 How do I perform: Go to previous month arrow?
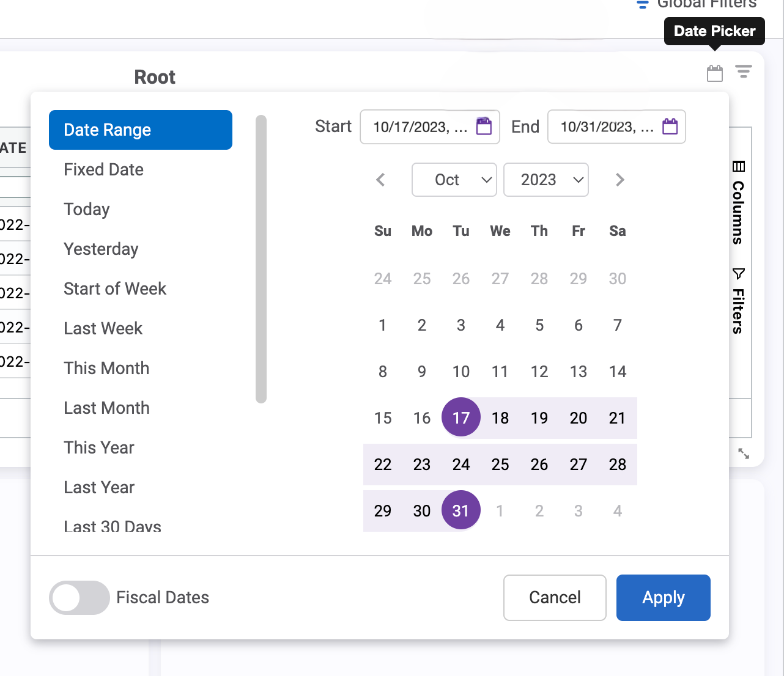380,180
